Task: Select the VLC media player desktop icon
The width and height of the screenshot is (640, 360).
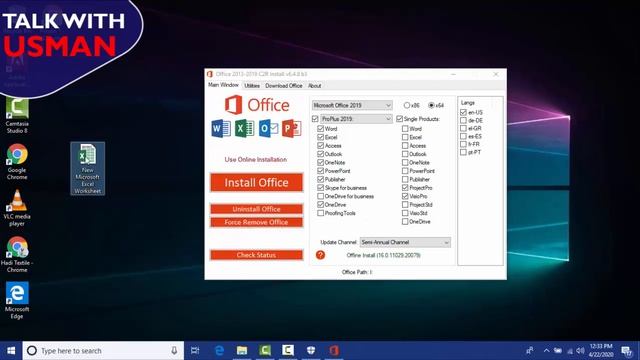Action: pyautogui.click(x=17, y=208)
